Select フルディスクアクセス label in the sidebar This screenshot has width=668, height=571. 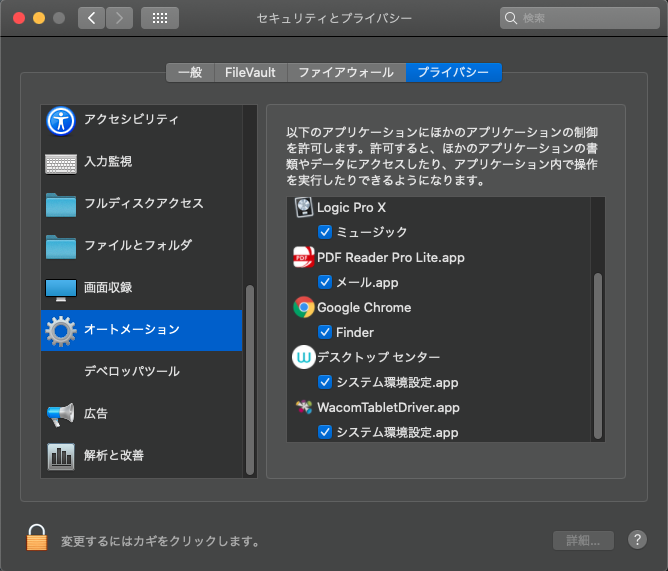pyautogui.click(x=144, y=203)
